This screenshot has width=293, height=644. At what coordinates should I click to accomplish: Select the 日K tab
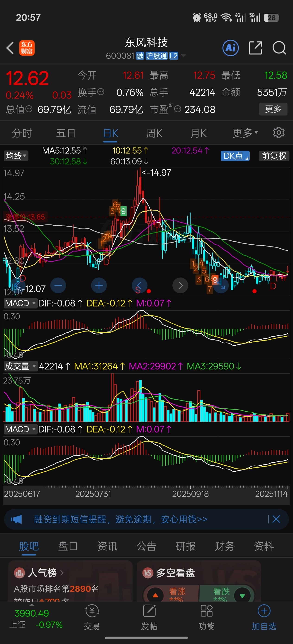[x=110, y=133]
